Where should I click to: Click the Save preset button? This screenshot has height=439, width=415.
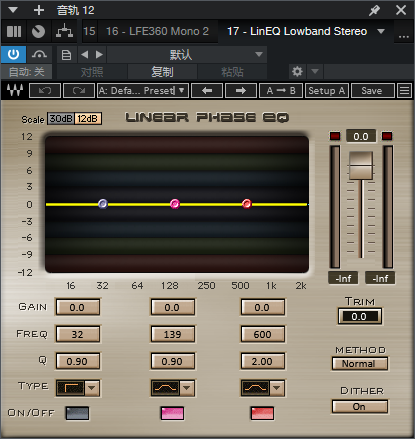click(373, 90)
